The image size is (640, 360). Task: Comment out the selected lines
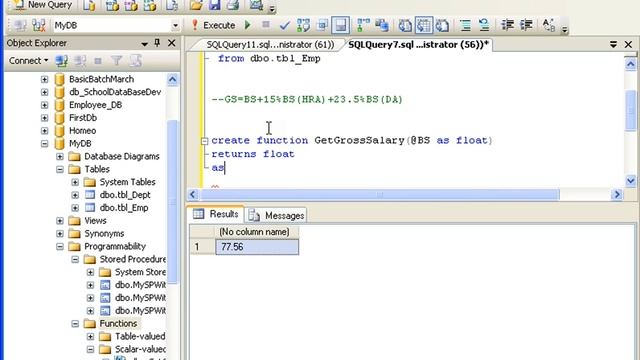[465, 25]
